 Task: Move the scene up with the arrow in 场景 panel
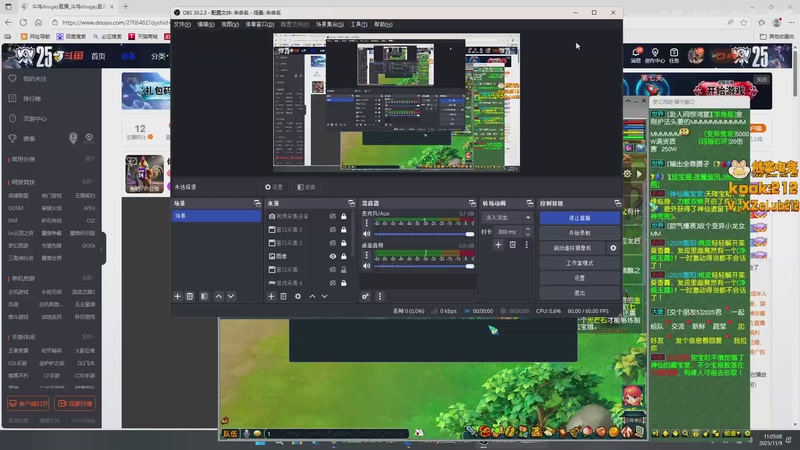pos(219,296)
